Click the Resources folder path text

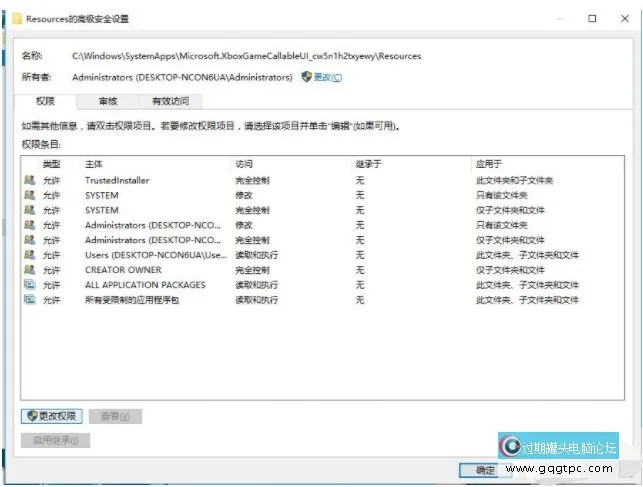coord(246,56)
